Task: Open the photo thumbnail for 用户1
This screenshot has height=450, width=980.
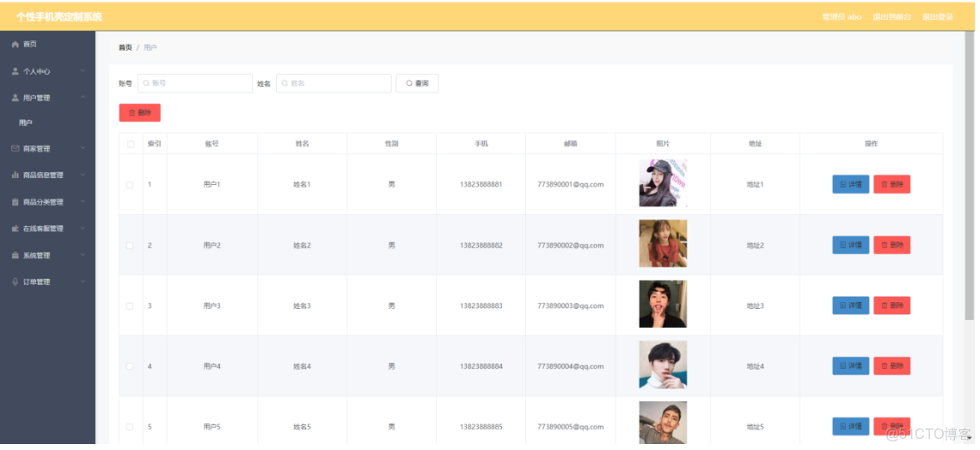Action: click(663, 182)
